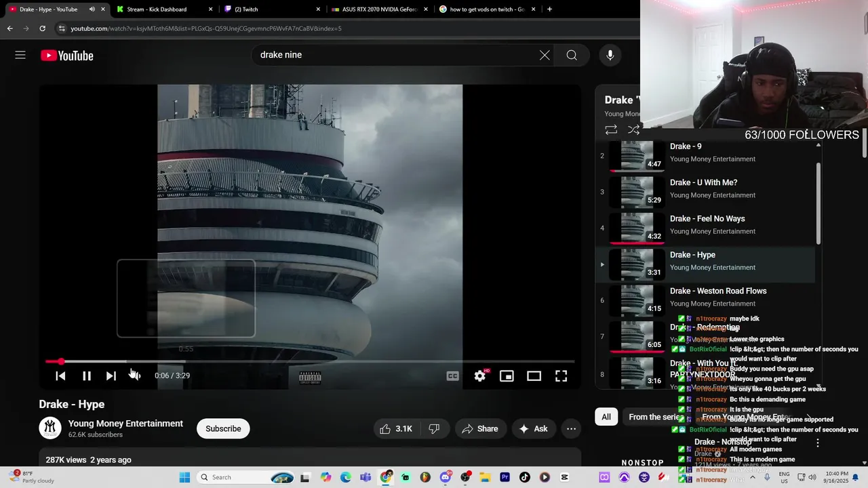The height and width of the screenshot is (488, 868).
Task: Open Drake - Hype thumbnail in playlist
Action: 637,264
